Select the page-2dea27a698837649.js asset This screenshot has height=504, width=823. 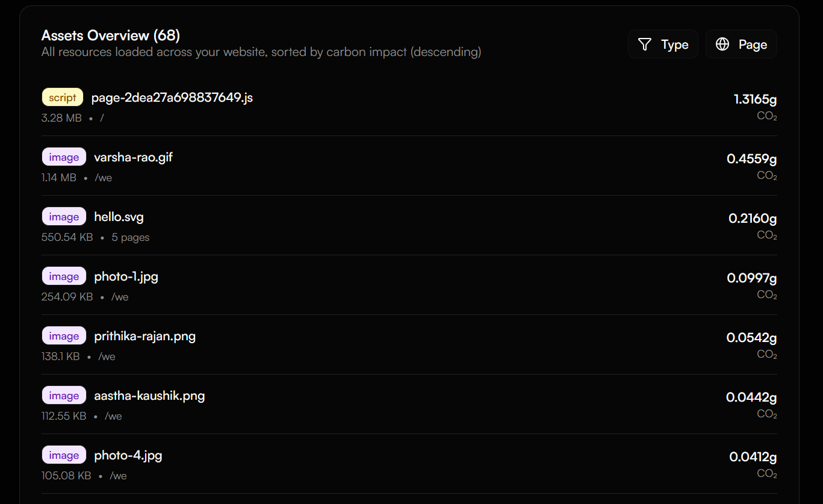click(172, 98)
